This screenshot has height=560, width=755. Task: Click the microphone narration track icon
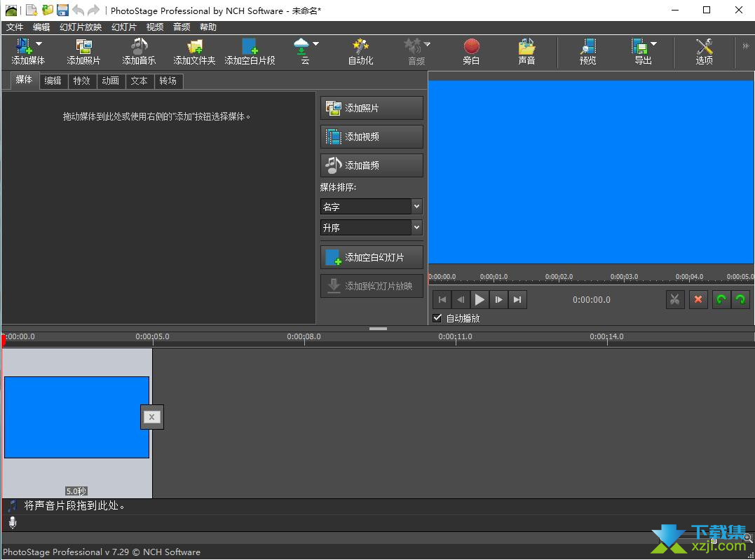[x=13, y=522]
